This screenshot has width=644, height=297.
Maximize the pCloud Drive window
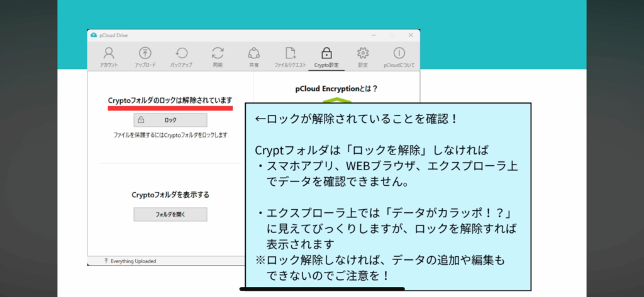(x=392, y=35)
